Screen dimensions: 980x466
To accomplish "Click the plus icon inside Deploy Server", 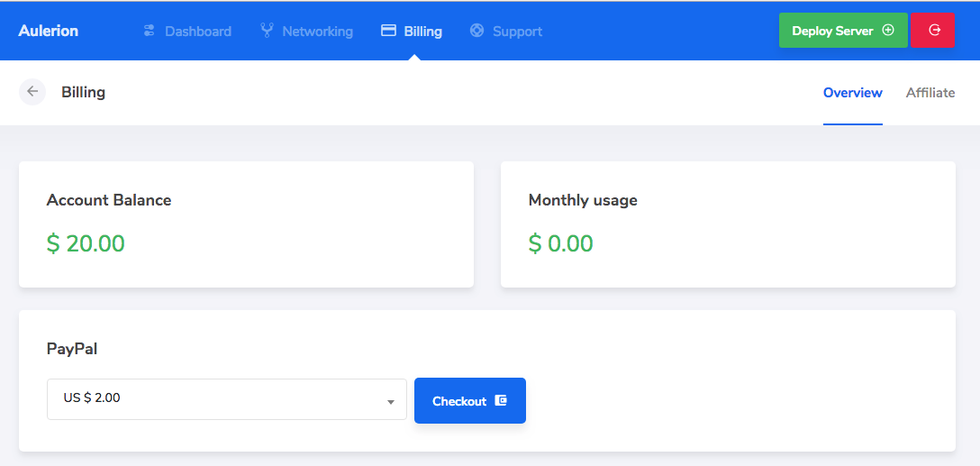I will pyautogui.click(x=888, y=31).
